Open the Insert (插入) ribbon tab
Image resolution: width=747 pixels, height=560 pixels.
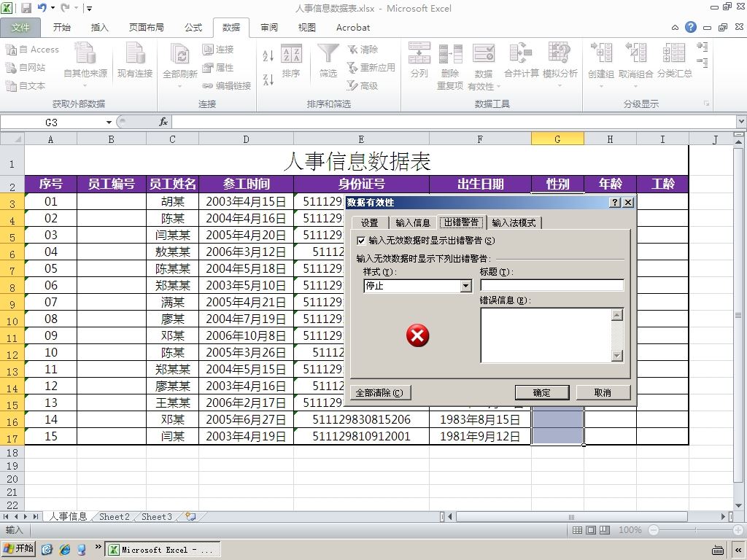[x=99, y=28]
